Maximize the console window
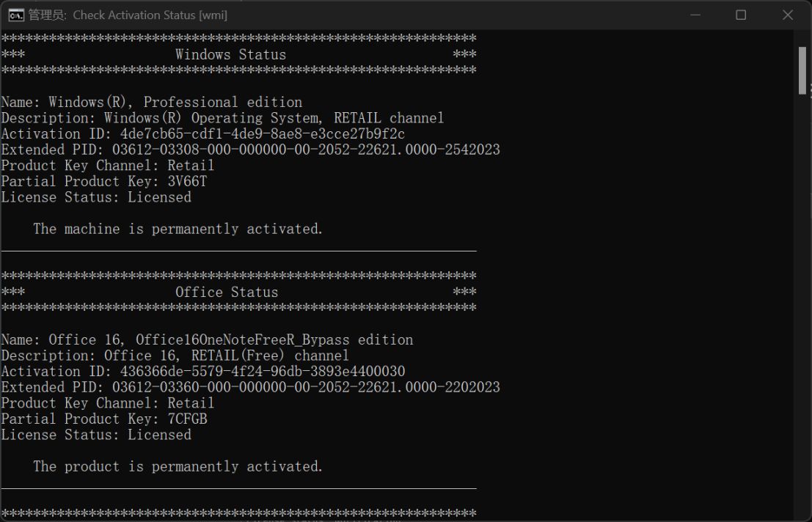Viewport: 812px width, 522px height. [741, 15]
